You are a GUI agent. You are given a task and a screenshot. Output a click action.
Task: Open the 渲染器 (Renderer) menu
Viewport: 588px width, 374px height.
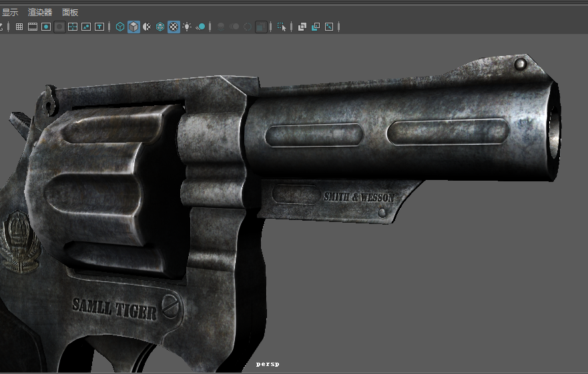click(40, 13)
